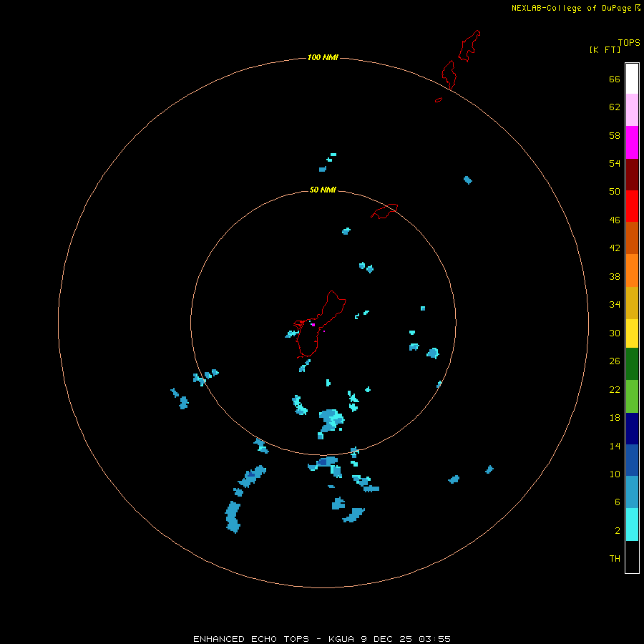Click the 'TH' threshold legend label
Screen dimensions: 644x644
coord(615,558)
